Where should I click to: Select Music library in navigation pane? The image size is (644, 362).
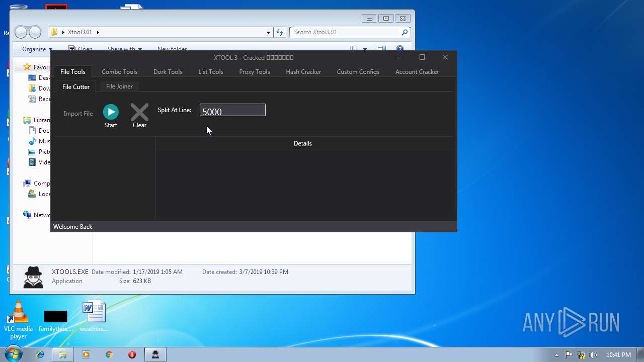pos(39,141)
